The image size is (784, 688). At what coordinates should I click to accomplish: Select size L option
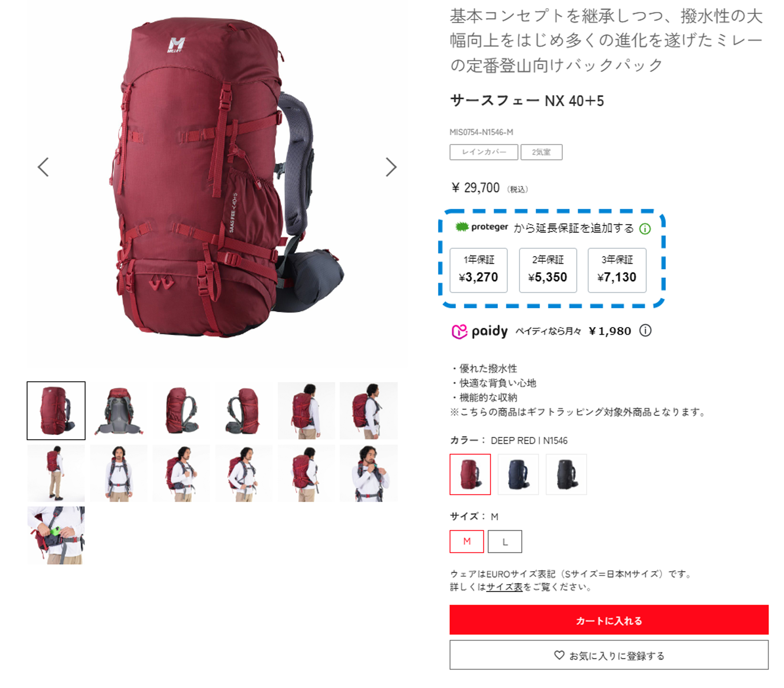(505, 541)
